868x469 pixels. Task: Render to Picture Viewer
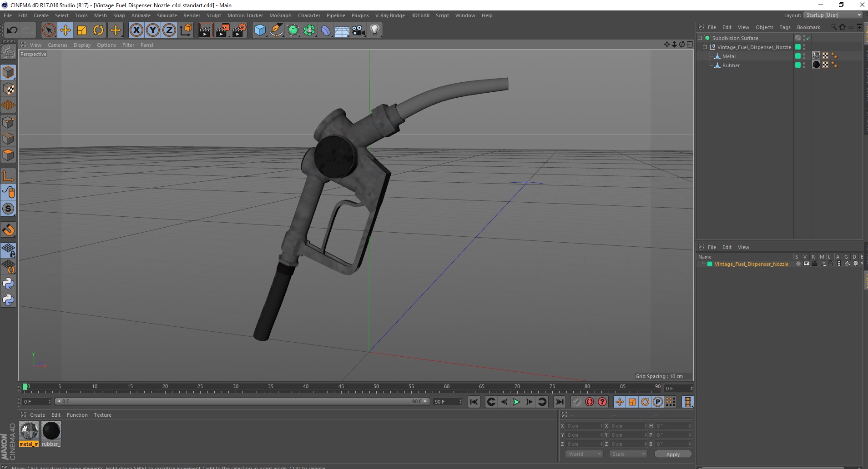(222, 30)
